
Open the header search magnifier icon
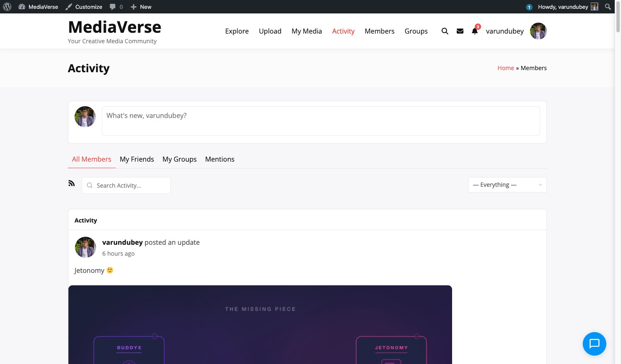(x=445, y=31)
